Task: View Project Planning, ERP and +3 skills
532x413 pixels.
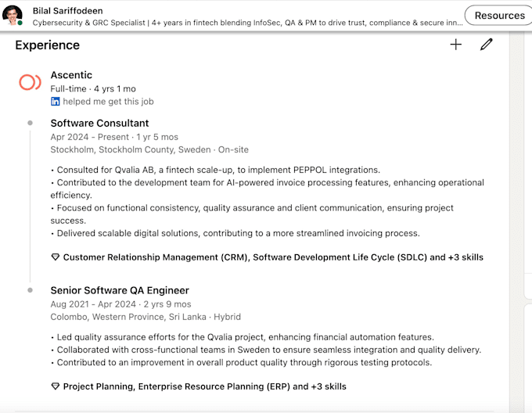Action: coord(205,386)
